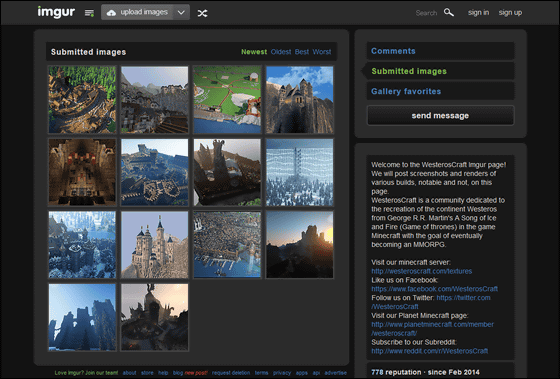
Task: Open the reddit.com/r/WesterosCraft link
Action: (x=430, y=351)
